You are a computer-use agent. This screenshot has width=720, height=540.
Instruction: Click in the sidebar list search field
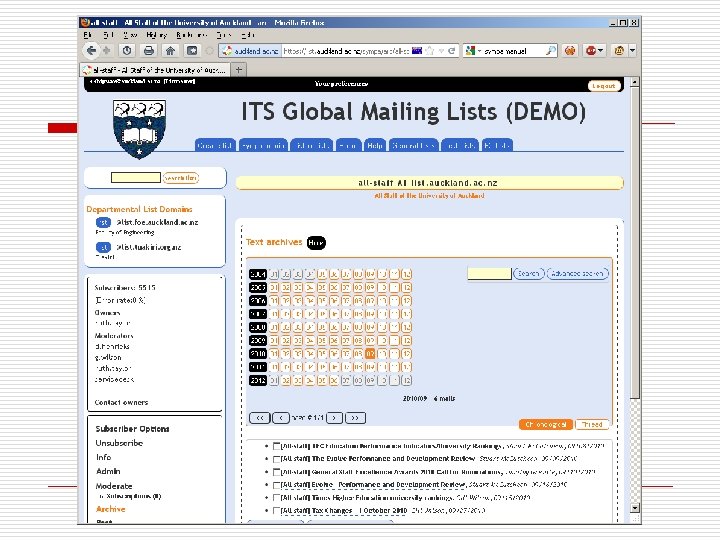(x=135, y=178)
